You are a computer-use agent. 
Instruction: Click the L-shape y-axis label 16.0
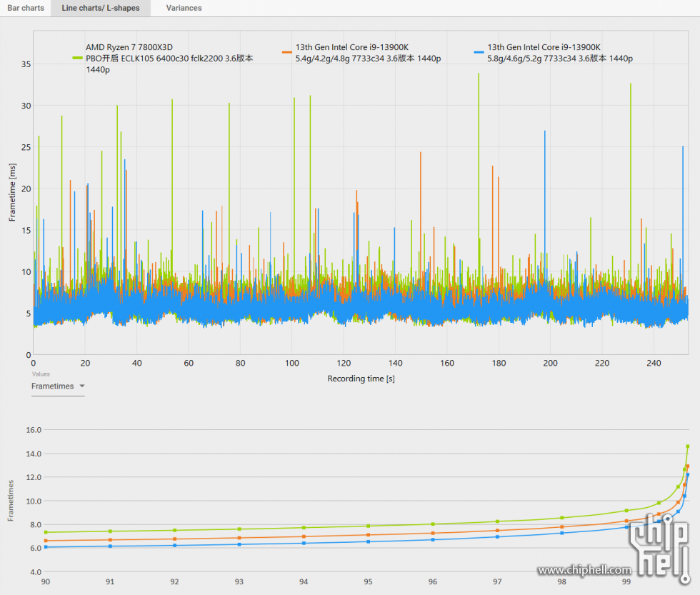[x=34, y=430]
